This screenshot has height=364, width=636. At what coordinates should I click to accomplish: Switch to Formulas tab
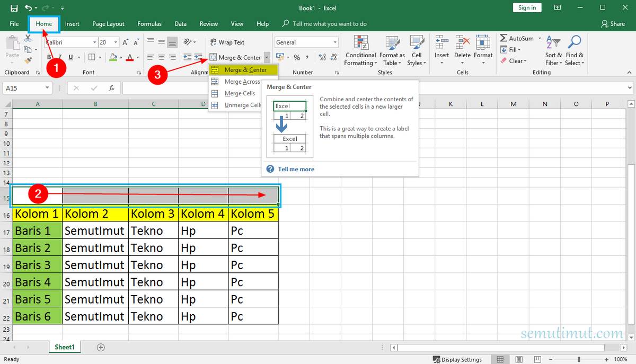point(149,24)
